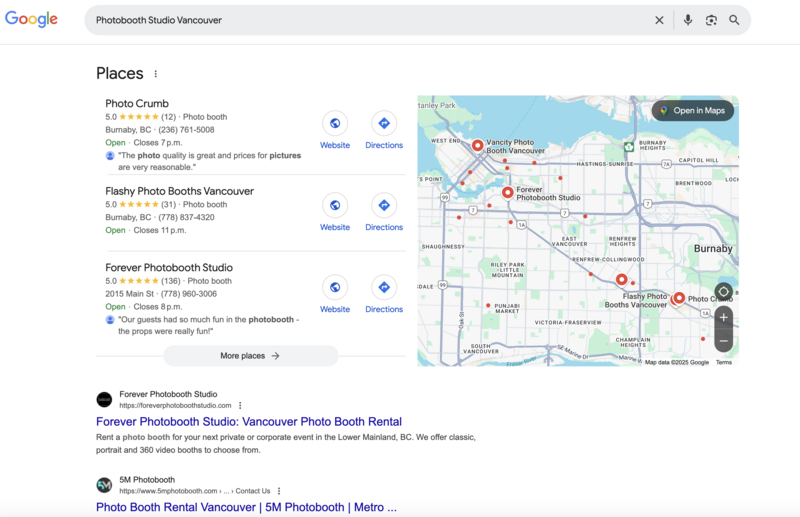This screenshot has height=517, width=800.
Task: Click Photo Crumb review quote text
Action: click(x=209, y=161)
